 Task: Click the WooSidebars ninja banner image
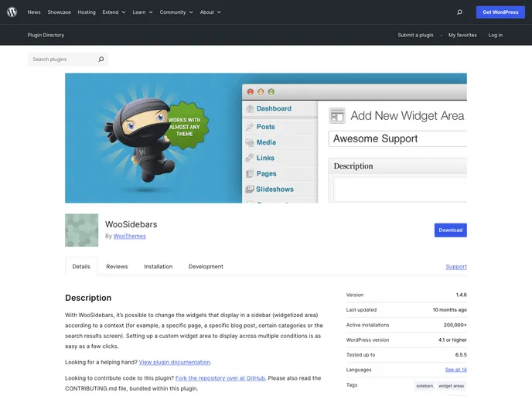click(x=266, y=138)
